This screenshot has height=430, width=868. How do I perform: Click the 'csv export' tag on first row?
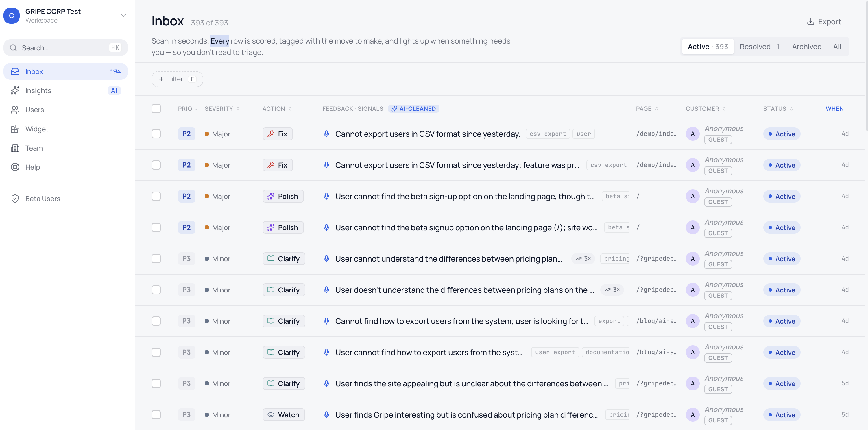tap(548, 134)
